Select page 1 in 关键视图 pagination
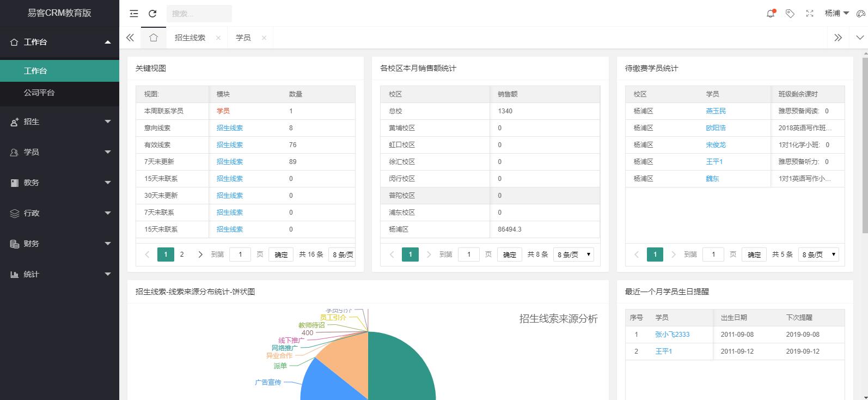 coord(166,254)
